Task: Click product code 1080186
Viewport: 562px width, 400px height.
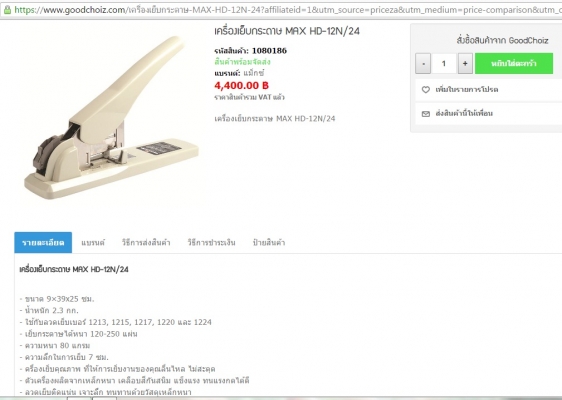Action: [x=269, y=51]
